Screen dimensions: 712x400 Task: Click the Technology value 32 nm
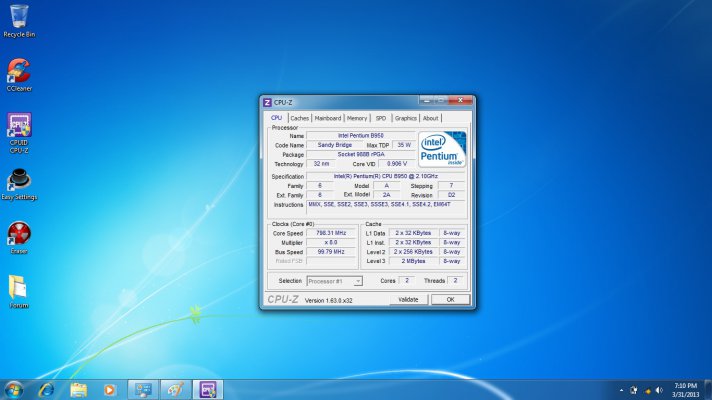tap(321, 163)
